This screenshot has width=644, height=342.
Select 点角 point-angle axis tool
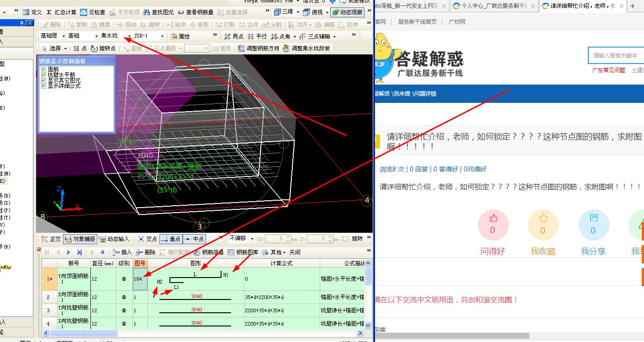tap(280, 36)
